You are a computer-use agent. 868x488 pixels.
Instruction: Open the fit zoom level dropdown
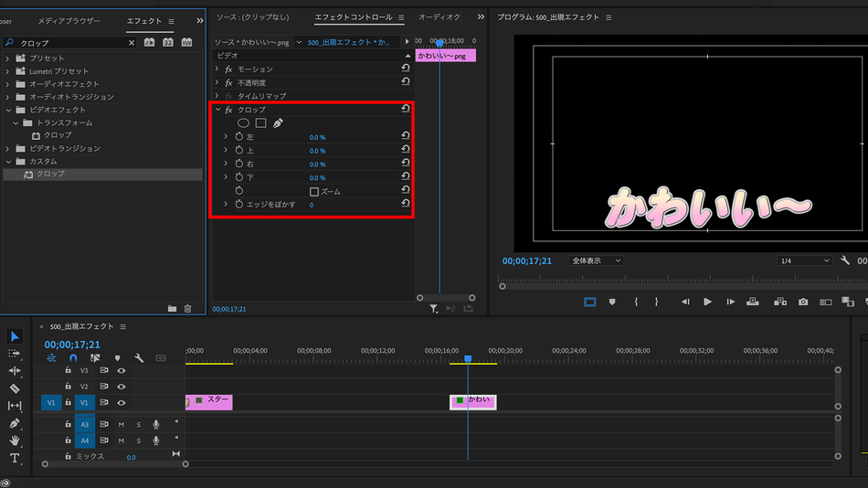596,260
